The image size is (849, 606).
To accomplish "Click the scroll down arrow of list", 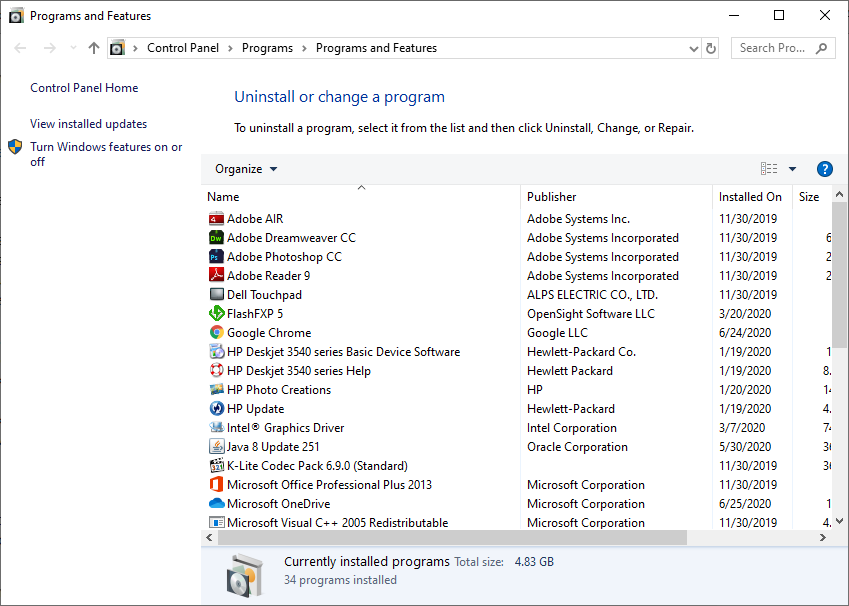I will [x=839, y=522].
